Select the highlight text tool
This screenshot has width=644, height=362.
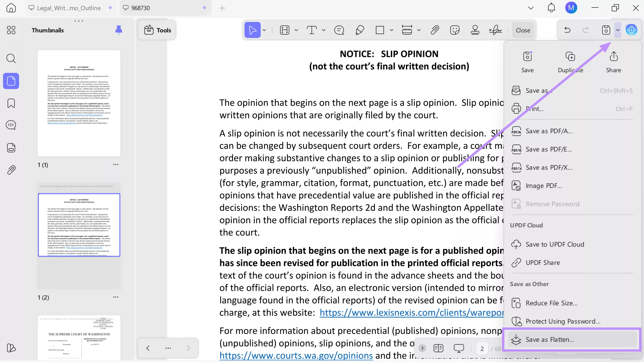[285, 30]
